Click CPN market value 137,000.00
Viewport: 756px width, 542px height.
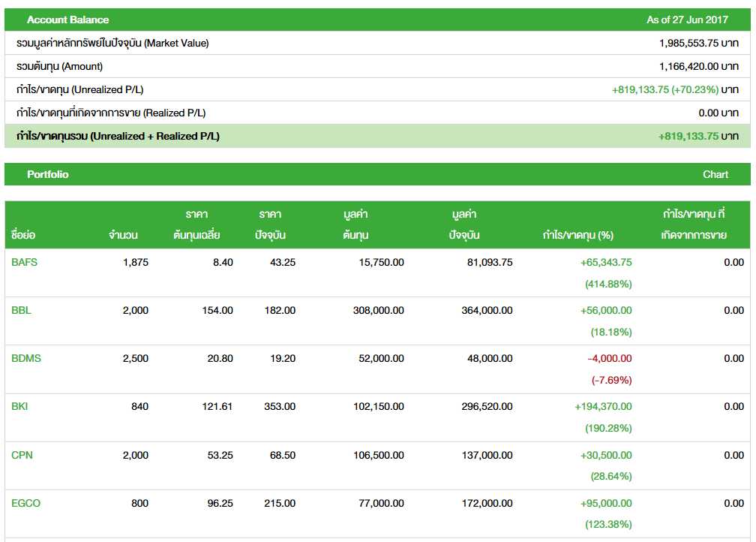pyautogui.click(x=487, y=455)
